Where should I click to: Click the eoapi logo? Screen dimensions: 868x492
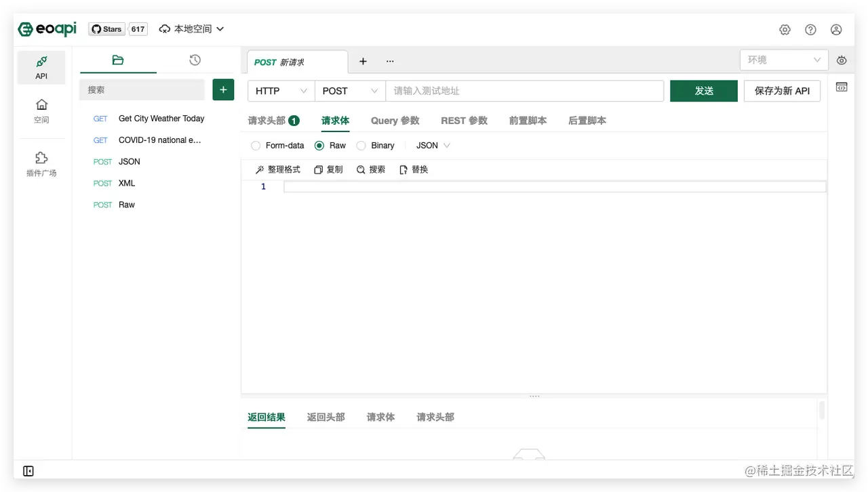pos(47,29)
